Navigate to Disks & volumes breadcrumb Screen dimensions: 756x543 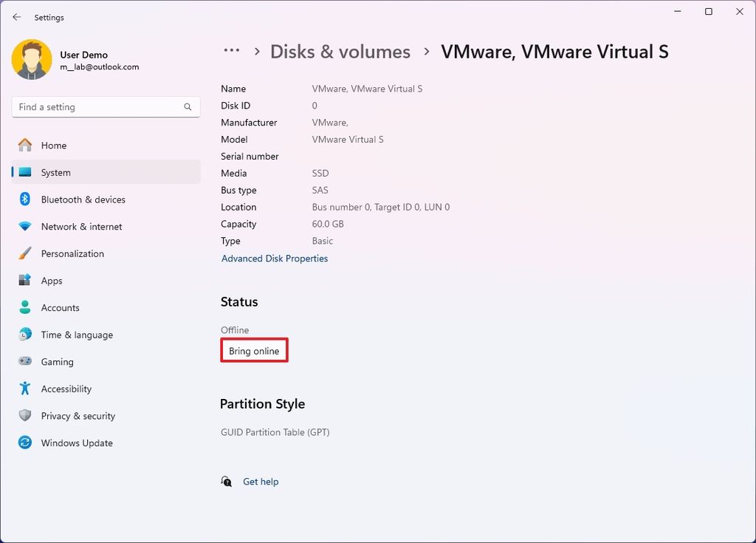(340, 52)
